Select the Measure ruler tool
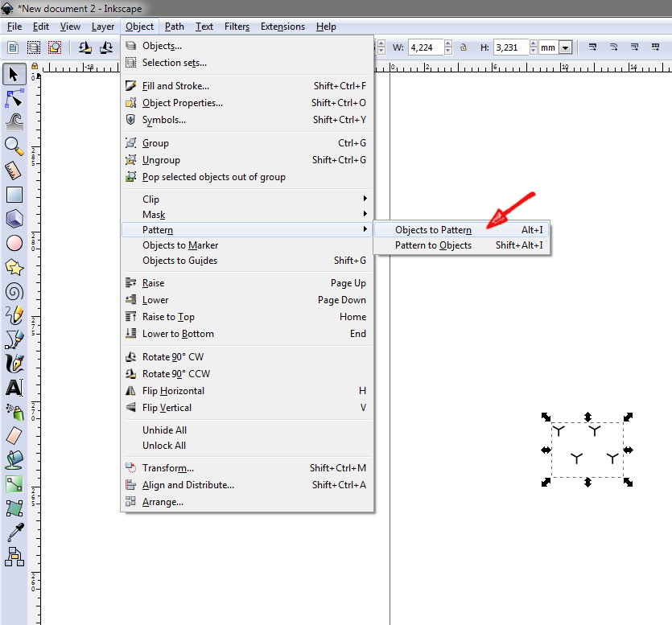The width and height of the screenshot is (672, 625). tap(14, 171)
